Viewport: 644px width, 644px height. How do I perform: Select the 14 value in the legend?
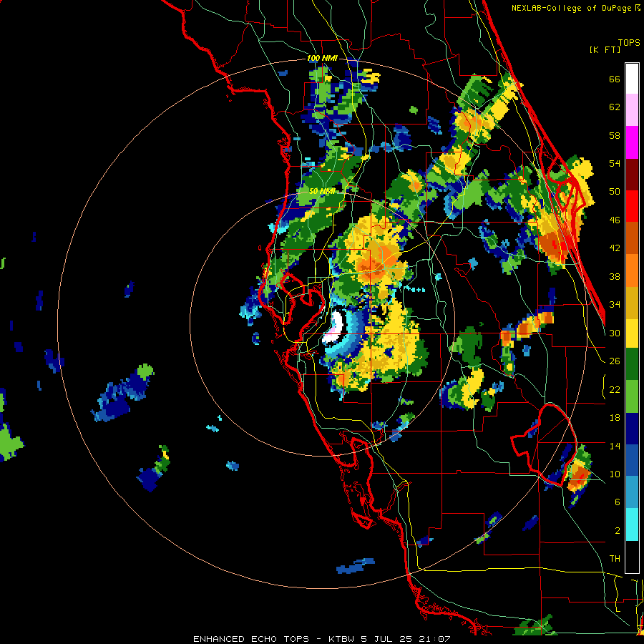tap(615, 446)
